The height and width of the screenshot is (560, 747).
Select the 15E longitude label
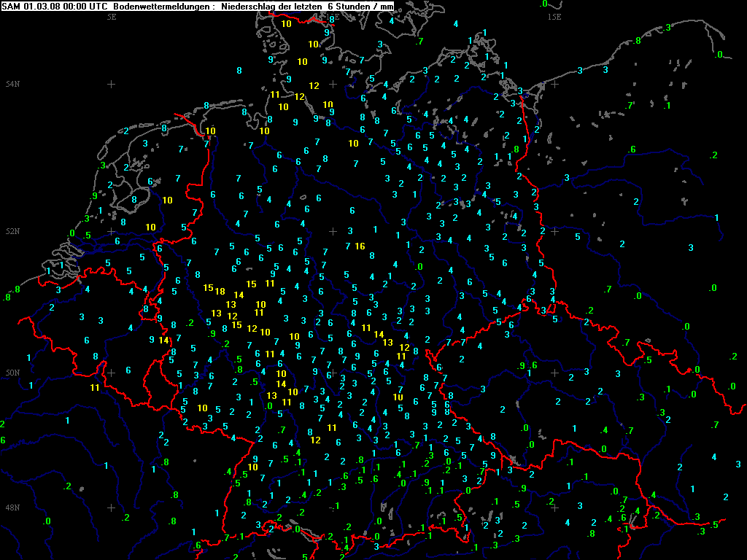(x=554, y=16)
